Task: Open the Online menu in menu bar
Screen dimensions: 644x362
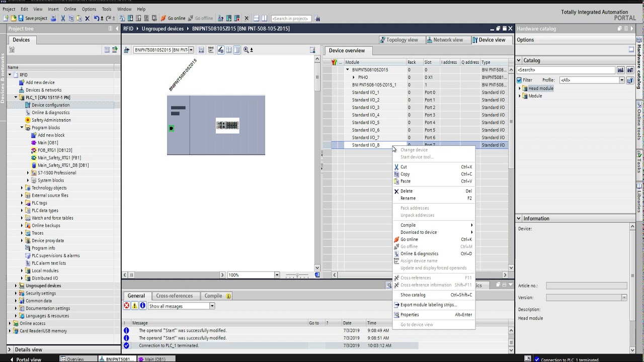Action: pyautogui.click(x=70, y=9)
